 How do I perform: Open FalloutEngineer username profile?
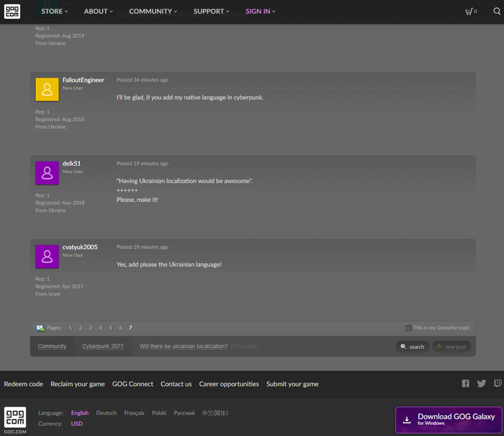(x=84, y=80)
